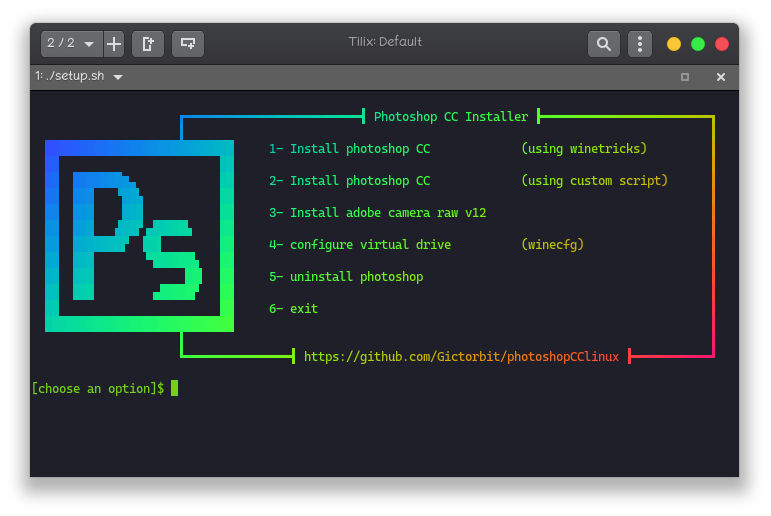Add a new session with plus button

(x=114, y=44)
